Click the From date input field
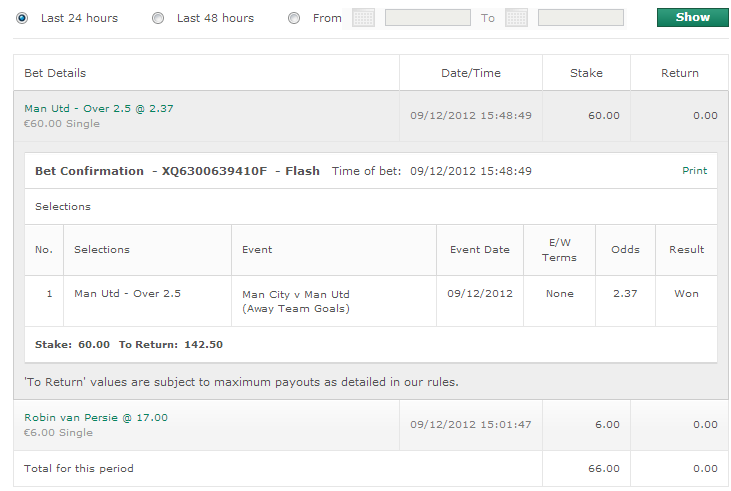 (428, 18)
